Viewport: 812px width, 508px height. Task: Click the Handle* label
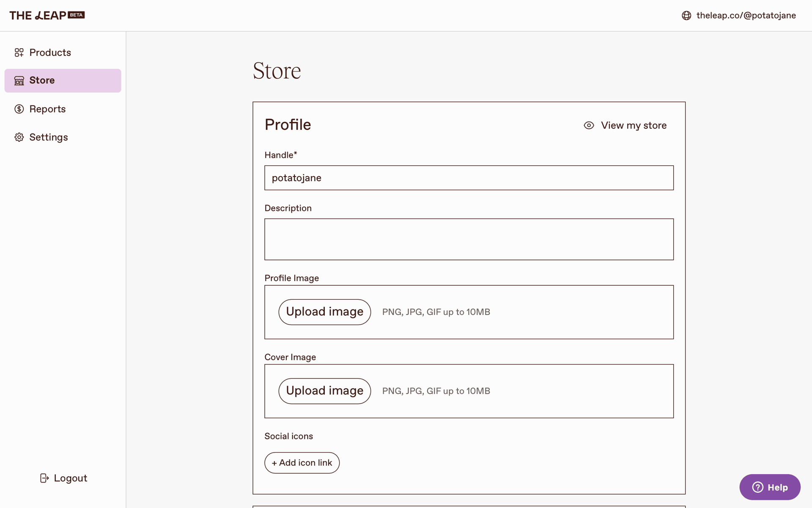(281, 155)
